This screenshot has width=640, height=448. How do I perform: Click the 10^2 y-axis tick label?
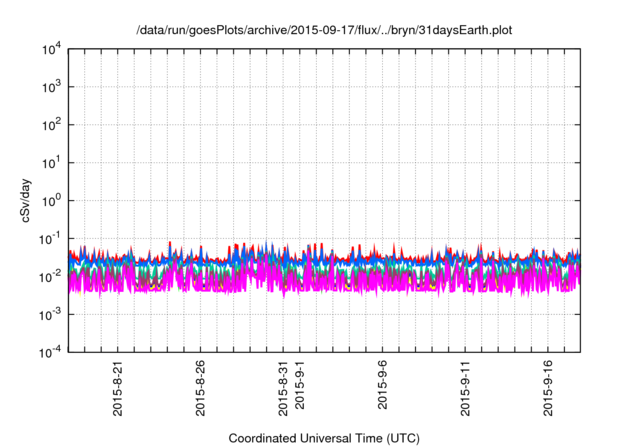pyautogui.click(x=50, y=126)
